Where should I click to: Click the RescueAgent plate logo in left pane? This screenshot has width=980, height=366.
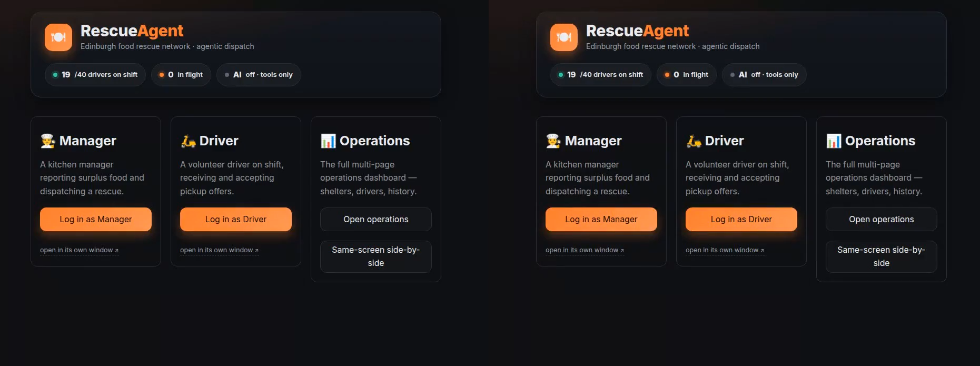(58, 37)
